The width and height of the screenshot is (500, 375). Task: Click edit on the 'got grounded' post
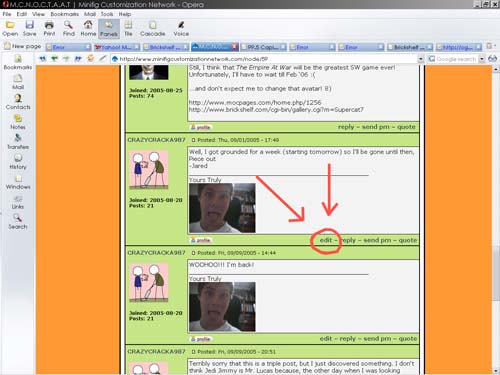(326, 240)
